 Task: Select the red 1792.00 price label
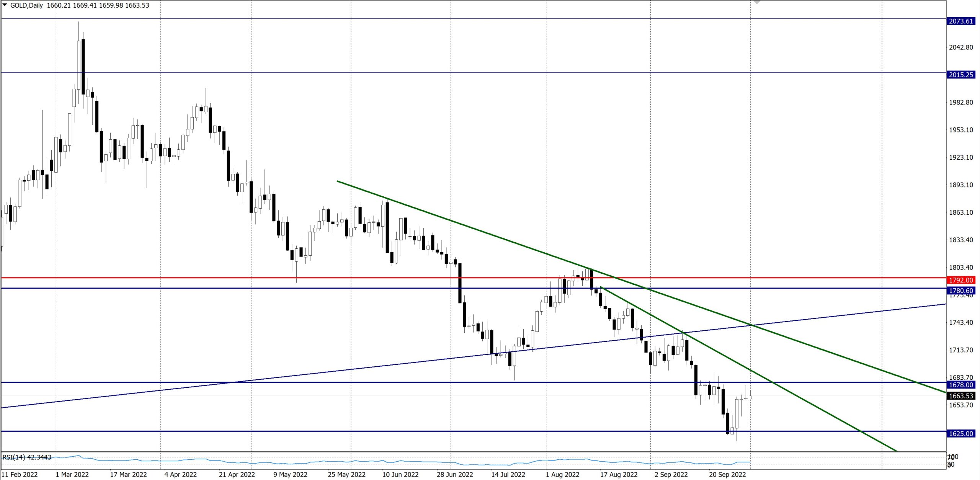(961, 280)
